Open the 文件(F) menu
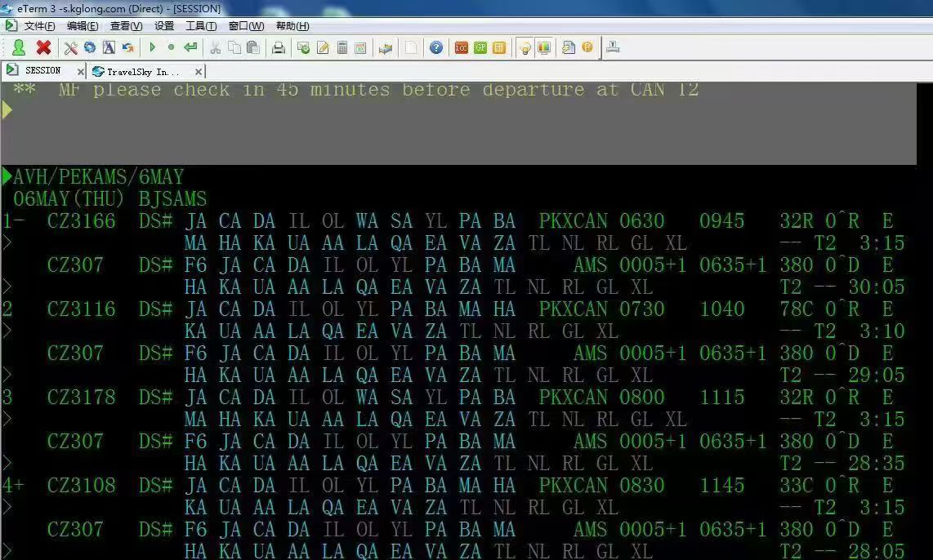The height and width of the screenshot is (560, 933). click(39, 25)
